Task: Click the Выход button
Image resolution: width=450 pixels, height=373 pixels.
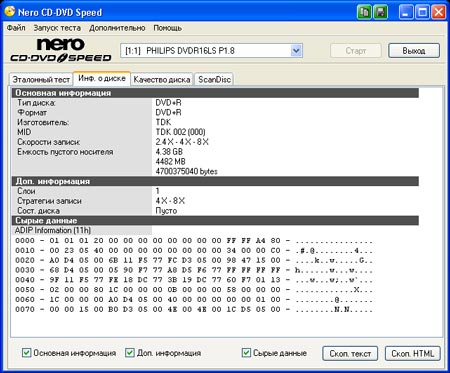Action: [x=414, y=51]
